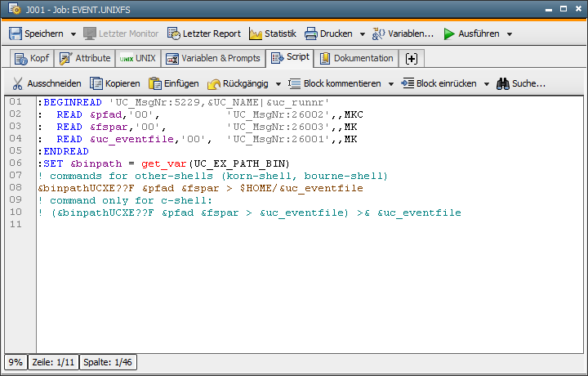Viewport: 588px width, 376px height.
Task: Click the Ausführen label
Action: pos(479,34)
